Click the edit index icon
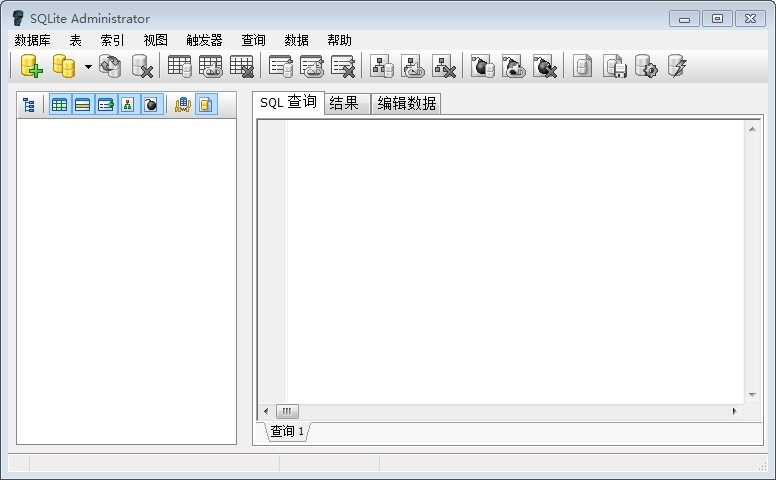 click(x=312, y=66)
